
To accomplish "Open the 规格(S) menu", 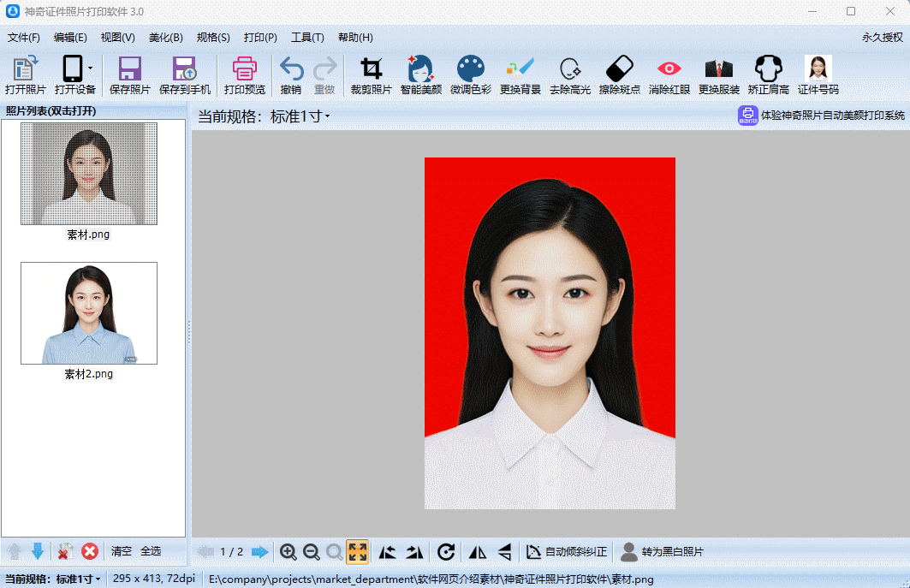I will (213, 38).
